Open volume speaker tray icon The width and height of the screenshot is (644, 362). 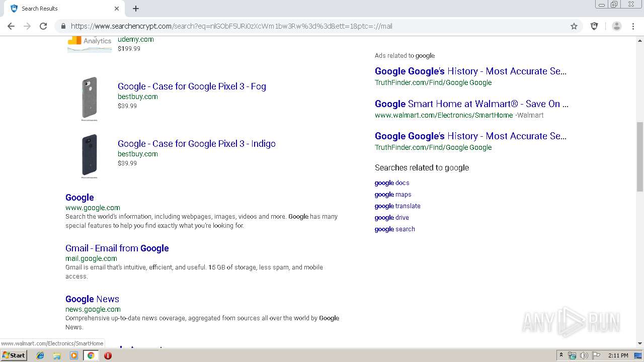pyautogui.click(x=584, y=355)
